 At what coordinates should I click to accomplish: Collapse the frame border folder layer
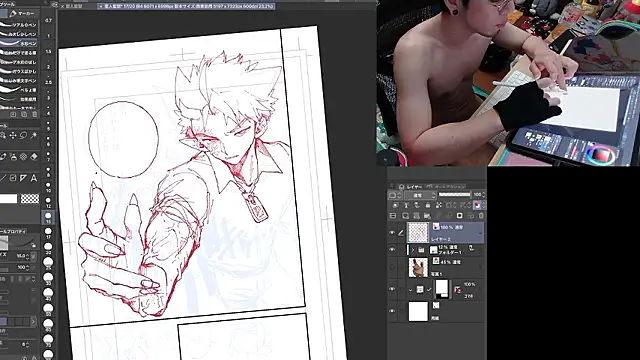pos(410,289)
